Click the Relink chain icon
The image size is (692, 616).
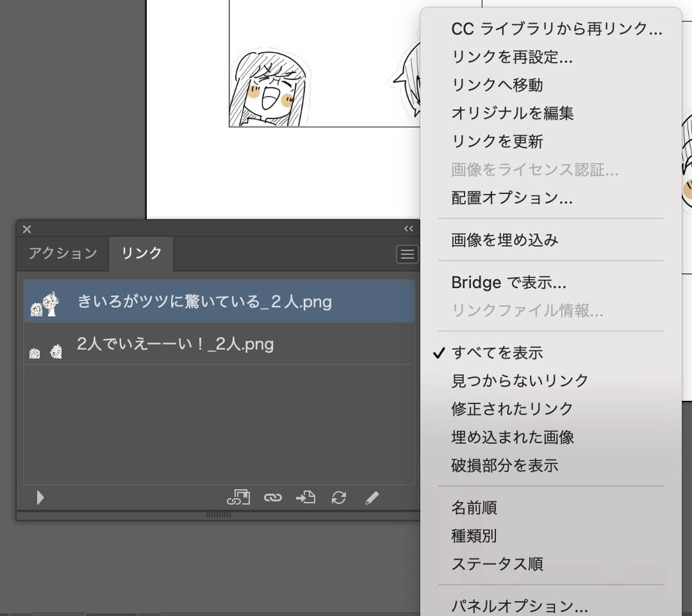pos(272,498)
